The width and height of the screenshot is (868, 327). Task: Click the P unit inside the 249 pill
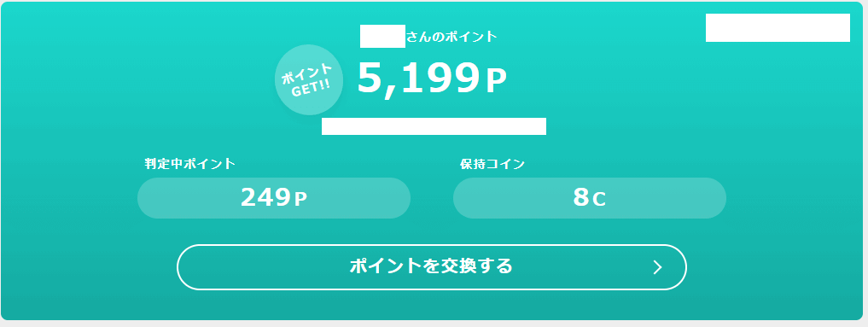click(300, 199)
